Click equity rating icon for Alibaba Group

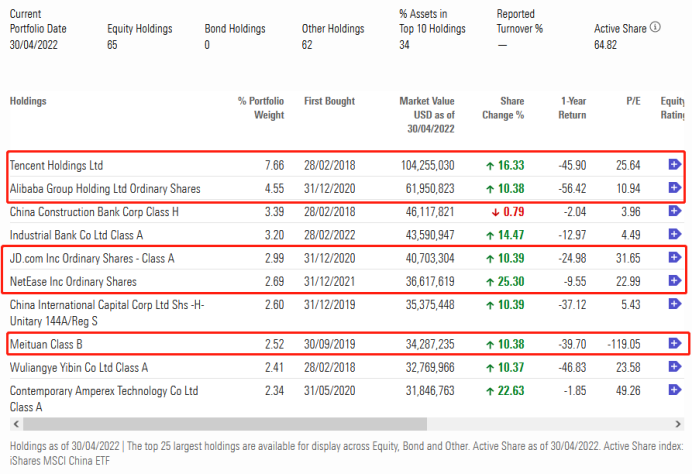pos(674,188)
